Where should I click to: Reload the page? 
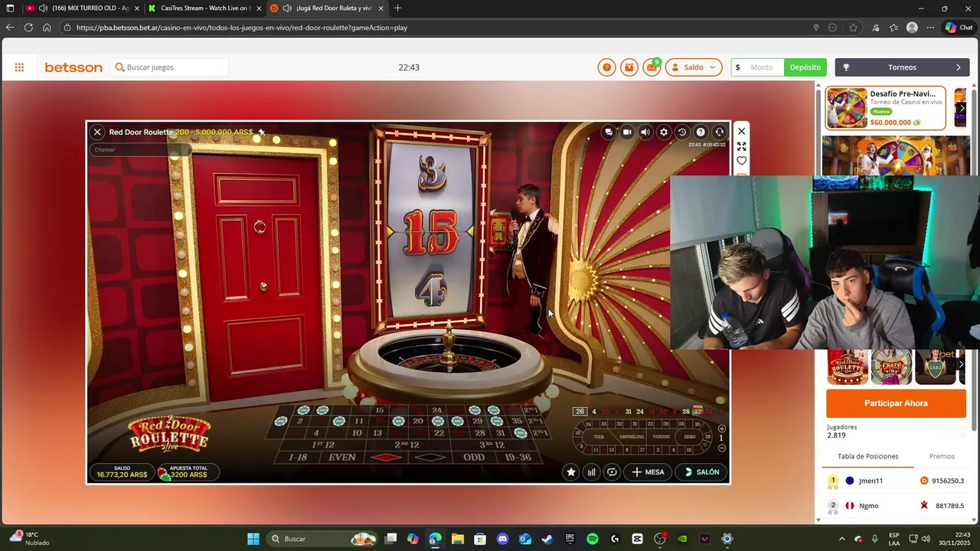click(x=28, y=28)
